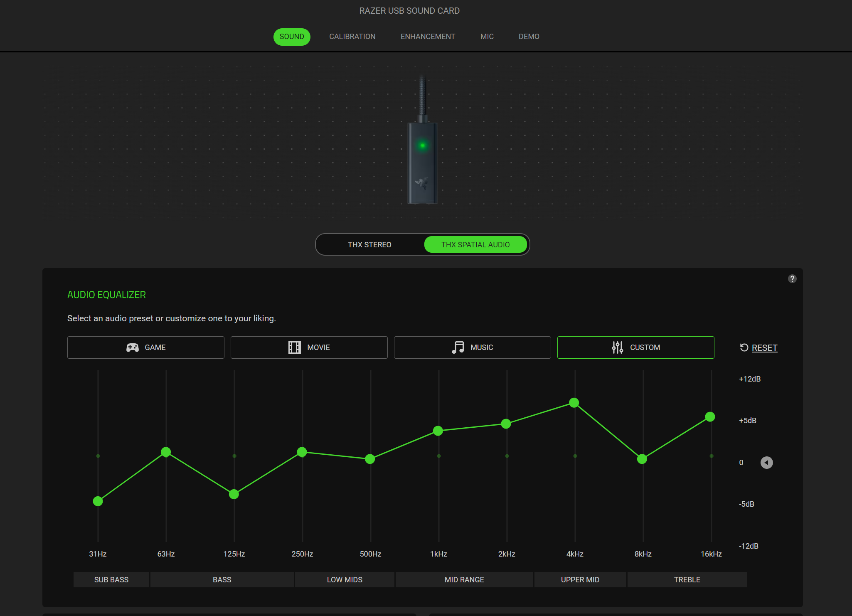Click the RAZER USB SOUND CARD title
Screen dimensions: 852x616
click(x=409, y=11)
